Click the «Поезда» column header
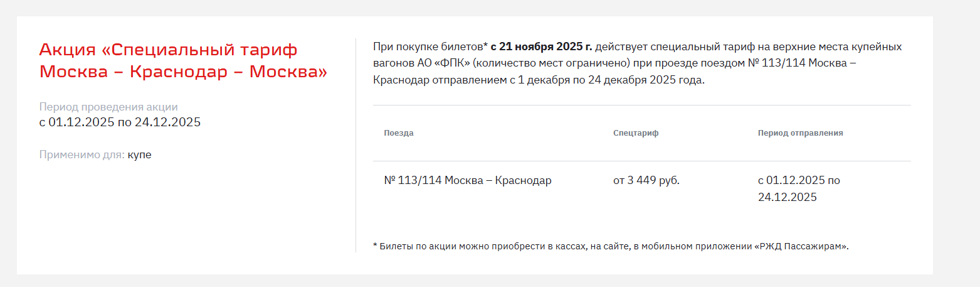Viewport: 980px width, 287px height. coord(399,133)
